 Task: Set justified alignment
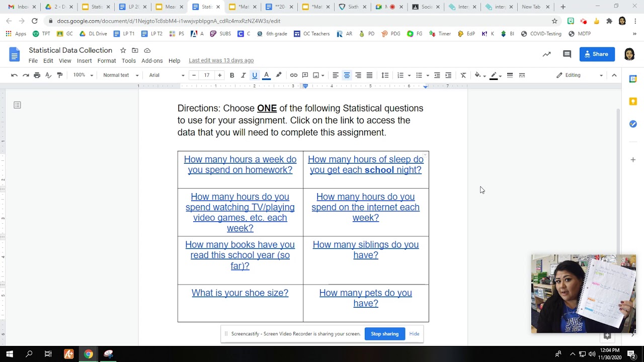click(369, 75)
